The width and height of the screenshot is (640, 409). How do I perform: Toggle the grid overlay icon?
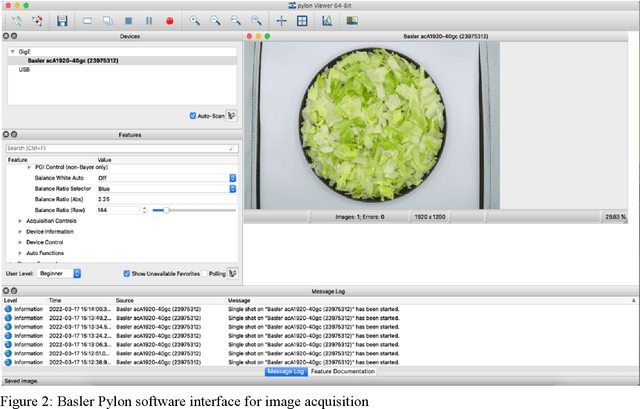302,20
